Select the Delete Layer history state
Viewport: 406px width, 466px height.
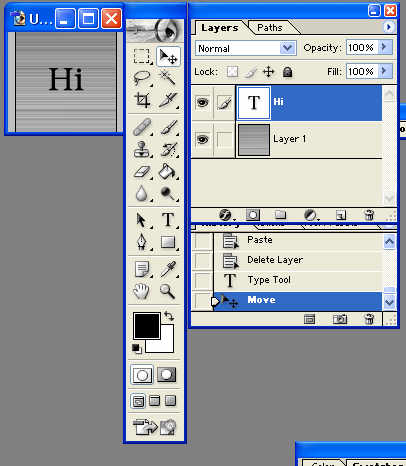pos(297,260)
